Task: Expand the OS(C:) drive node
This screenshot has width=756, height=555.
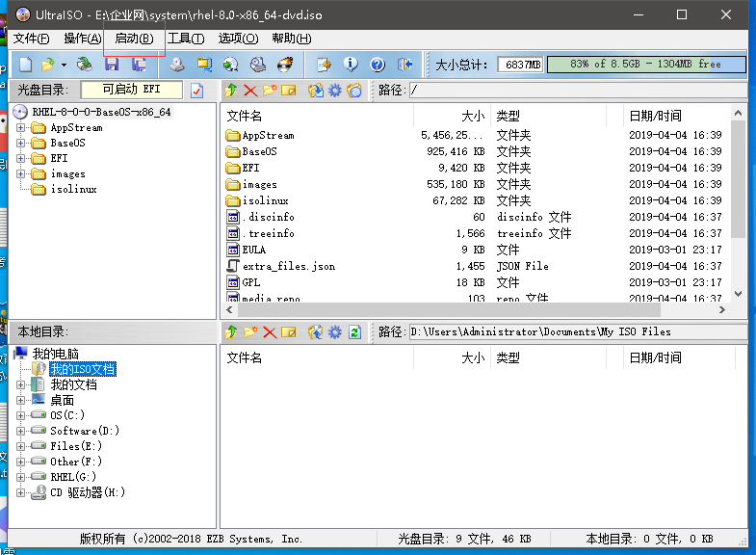Action: pyautogui.click(x=21, y=415)
